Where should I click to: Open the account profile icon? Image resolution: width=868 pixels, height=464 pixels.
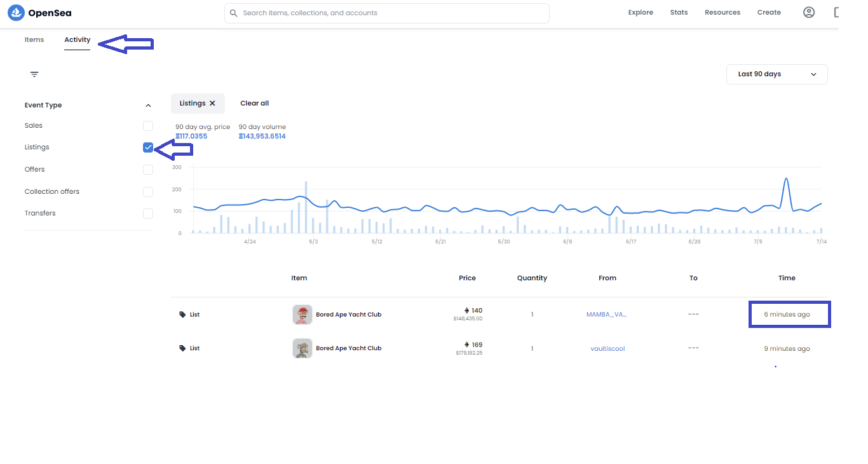coord(809,12)
